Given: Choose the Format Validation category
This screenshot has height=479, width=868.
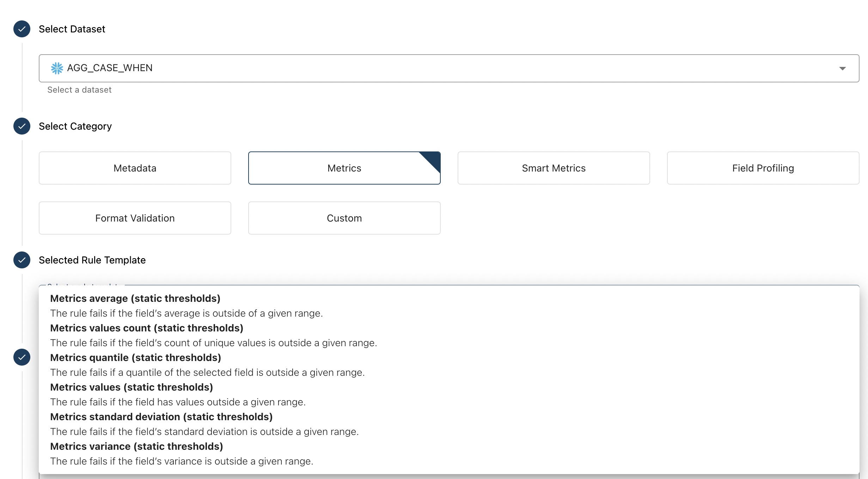Looking at the screenshot, I should point(135,218).
